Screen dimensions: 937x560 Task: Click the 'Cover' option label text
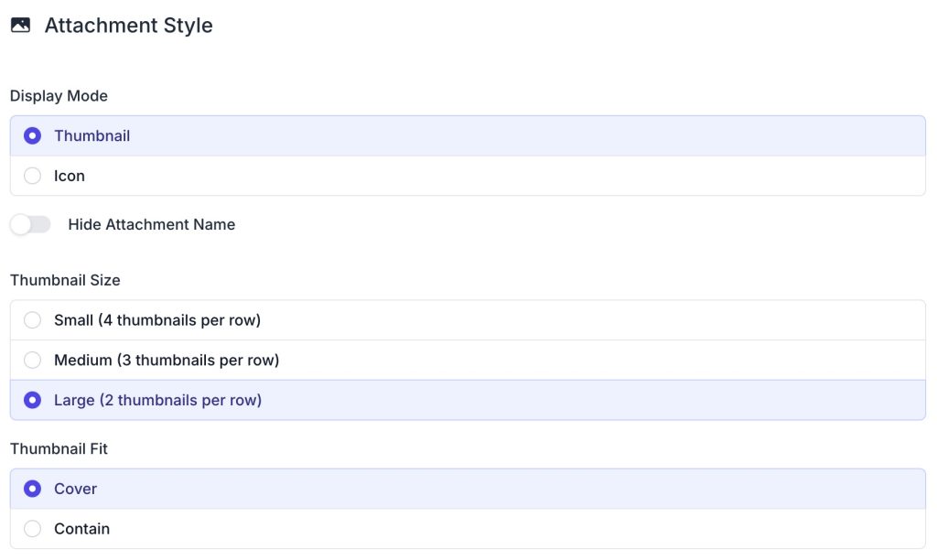75,489
